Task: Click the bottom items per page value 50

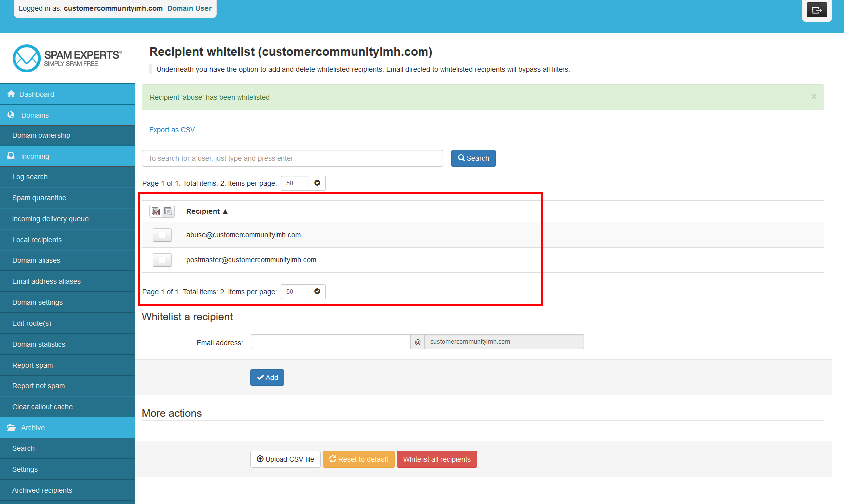Action: [x=295, y=292]
